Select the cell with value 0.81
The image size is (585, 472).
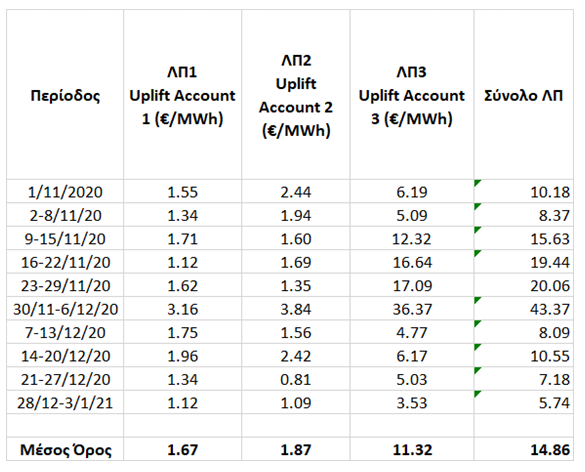tap(295, 379)
